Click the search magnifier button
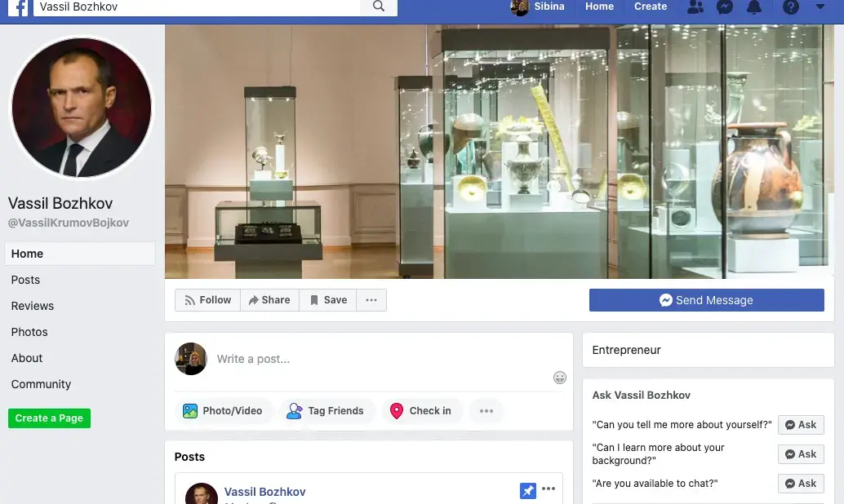Screen dimensions: 844x504 coord(378,7)
